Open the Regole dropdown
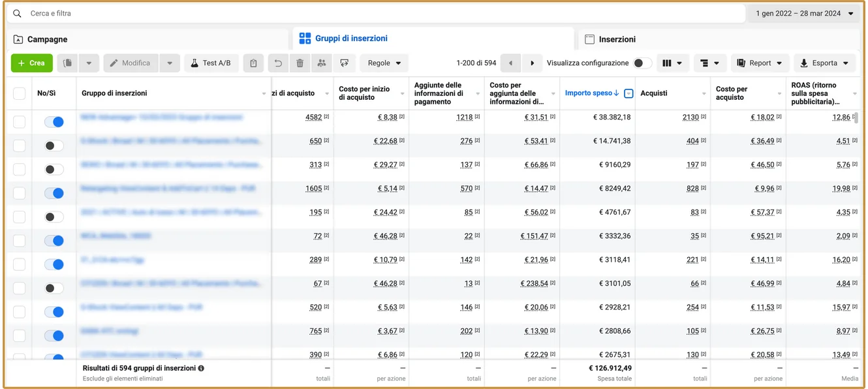The height and width of the screenshot is (389, 868). pos(384,63)
